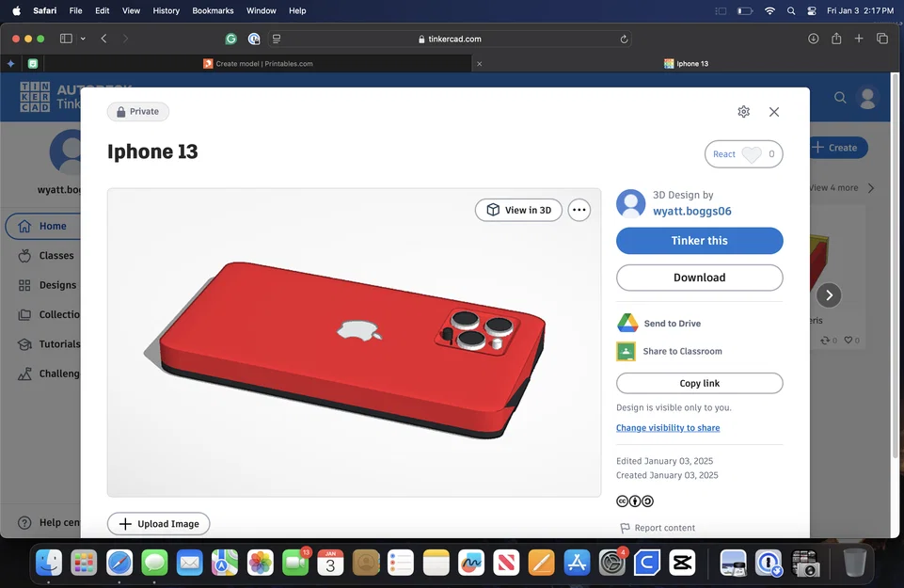
Task: Click the Private lock badge
Action: [137, 111]
